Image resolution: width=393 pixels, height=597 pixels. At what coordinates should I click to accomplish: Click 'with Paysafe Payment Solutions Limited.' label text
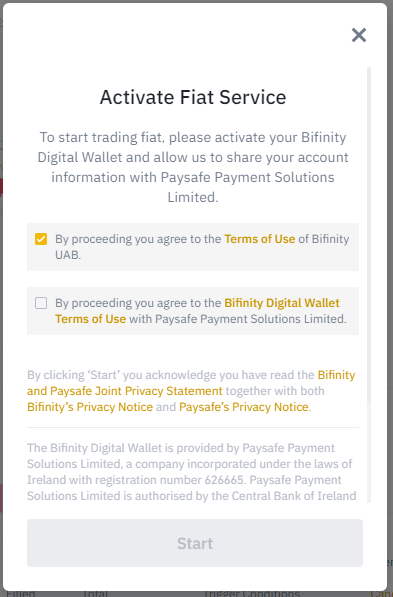pos(238,319)
